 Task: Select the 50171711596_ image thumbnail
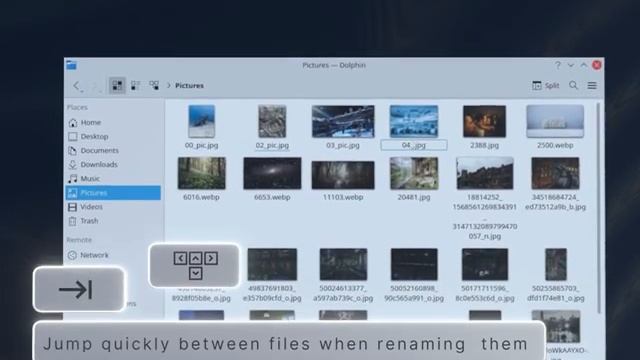(x=484, y=264)
